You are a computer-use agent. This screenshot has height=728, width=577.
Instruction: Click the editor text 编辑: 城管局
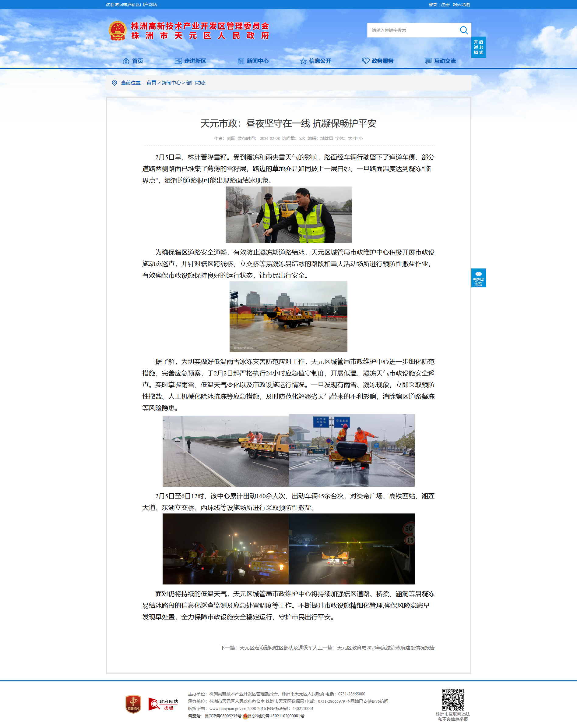(320, 138)
